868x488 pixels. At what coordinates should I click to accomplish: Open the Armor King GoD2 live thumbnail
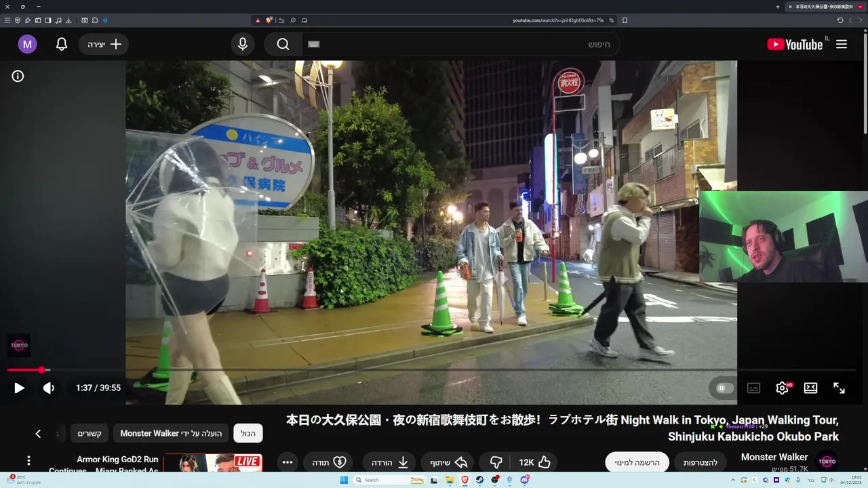pyautogui.click(x=213, y=463)
